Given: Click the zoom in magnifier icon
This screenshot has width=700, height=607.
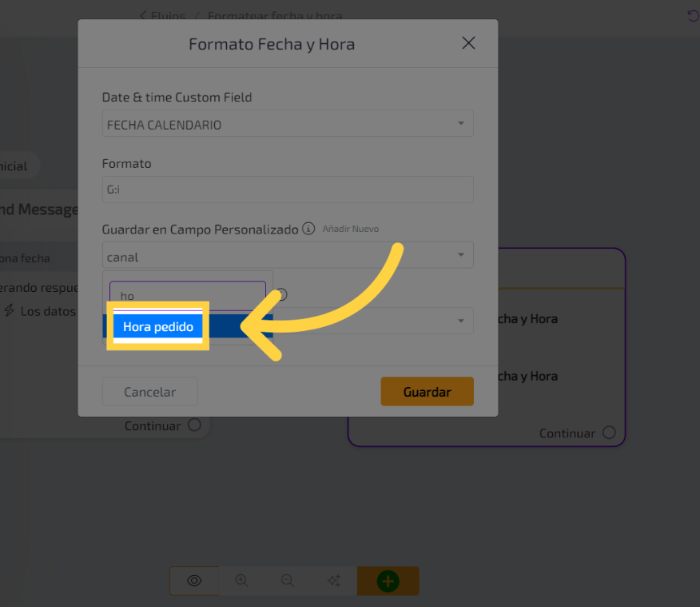Looking at the screenshot, I should coord(241,581).
